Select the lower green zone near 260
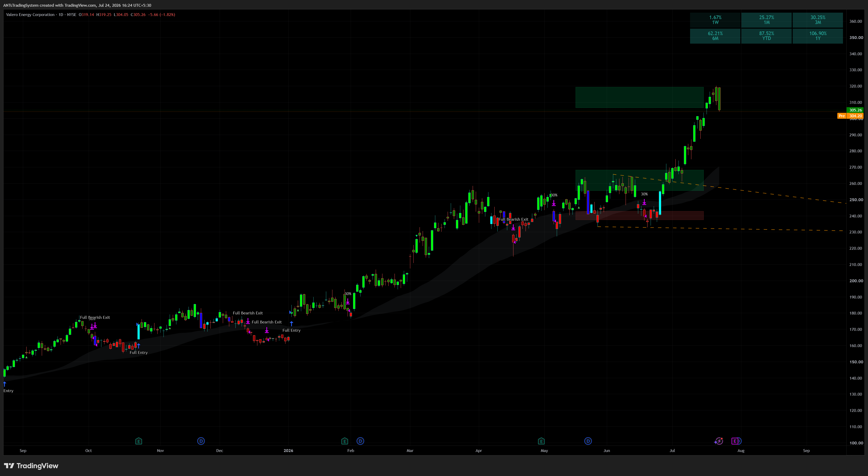868x476 pixels. [x=639, y=180]
